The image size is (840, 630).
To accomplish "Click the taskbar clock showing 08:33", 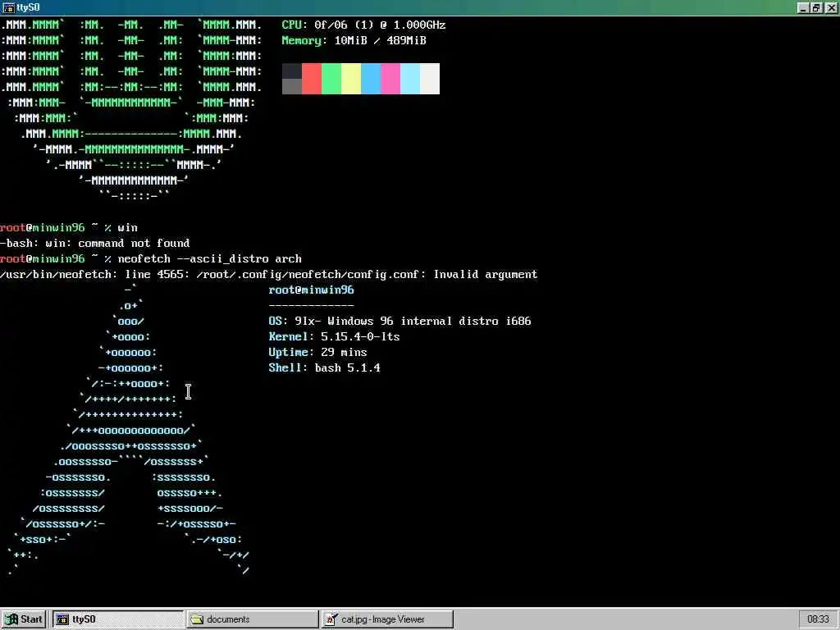I will coord(818,619).
